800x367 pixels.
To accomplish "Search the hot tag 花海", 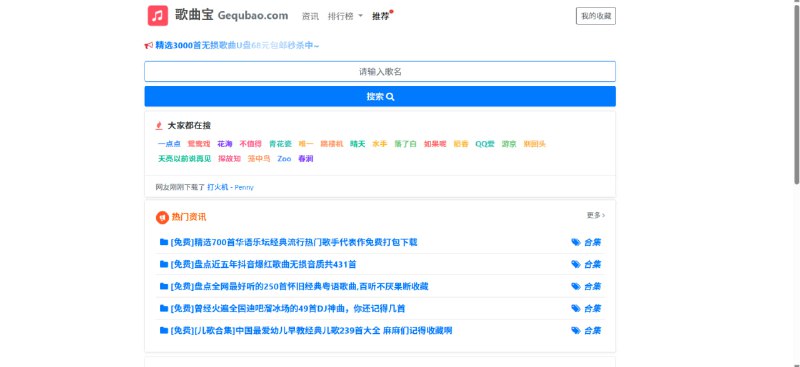I will pyautogui.click(x=224, y=144).
